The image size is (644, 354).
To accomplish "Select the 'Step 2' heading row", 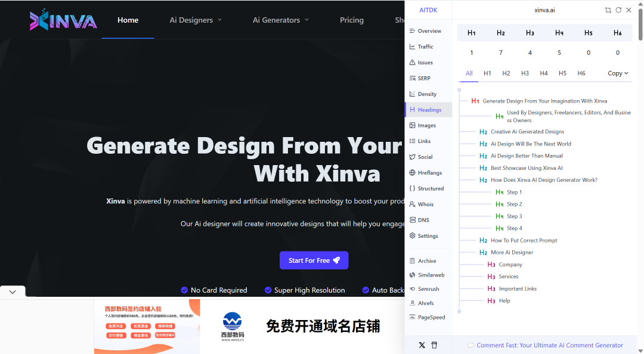I will [x=509, y=204].
